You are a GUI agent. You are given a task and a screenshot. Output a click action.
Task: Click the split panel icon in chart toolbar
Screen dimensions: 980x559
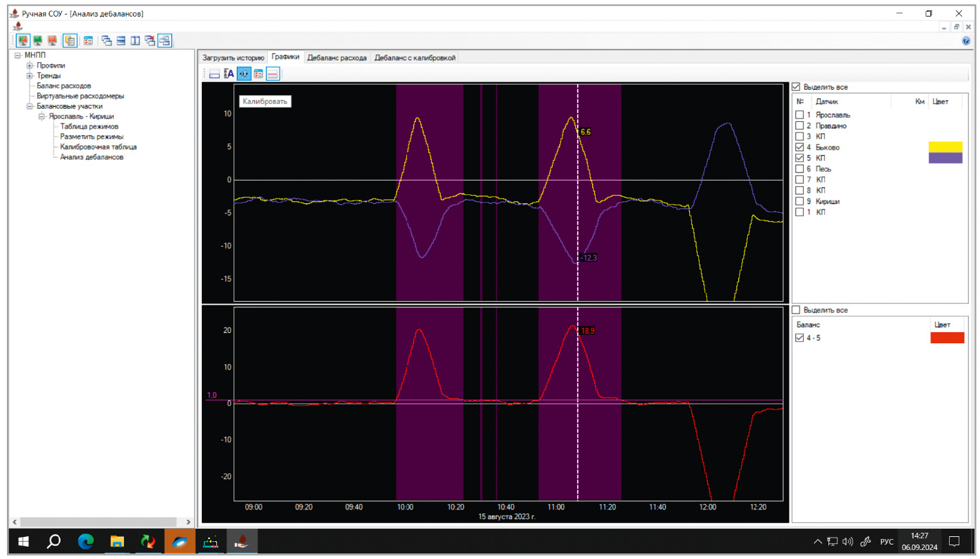click(215, 74)
